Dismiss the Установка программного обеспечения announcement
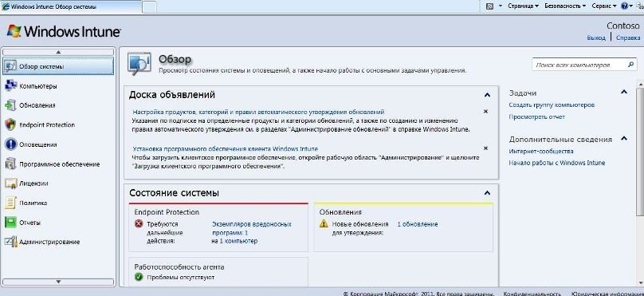 tap(485, 148)
